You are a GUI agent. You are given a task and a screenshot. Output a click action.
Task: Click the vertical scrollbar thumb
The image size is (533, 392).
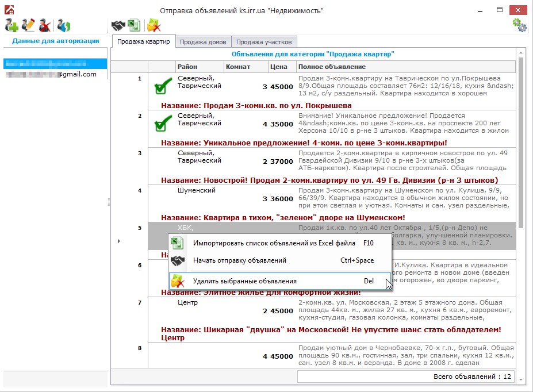coord(521,143)
